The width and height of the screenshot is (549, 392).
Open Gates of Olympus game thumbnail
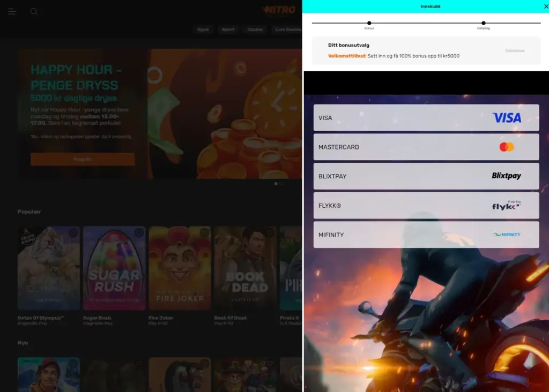pyautogui.click(x=49, y=268)
